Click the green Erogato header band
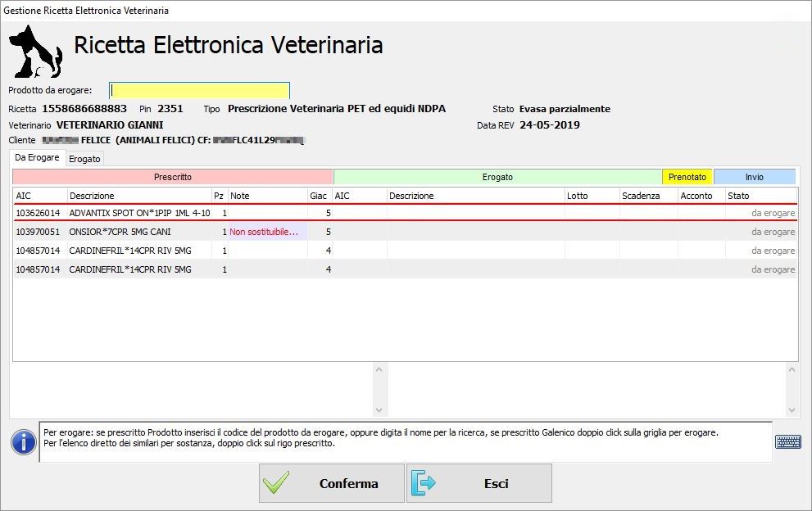Image resolution: width=812 pixels, height=511 pixels. [497, 177]
